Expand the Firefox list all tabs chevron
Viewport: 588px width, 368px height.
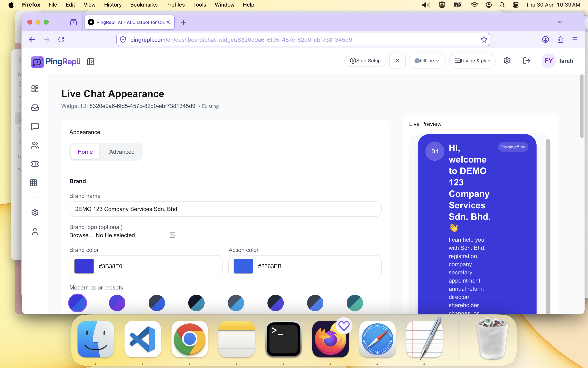pos(560,22)
